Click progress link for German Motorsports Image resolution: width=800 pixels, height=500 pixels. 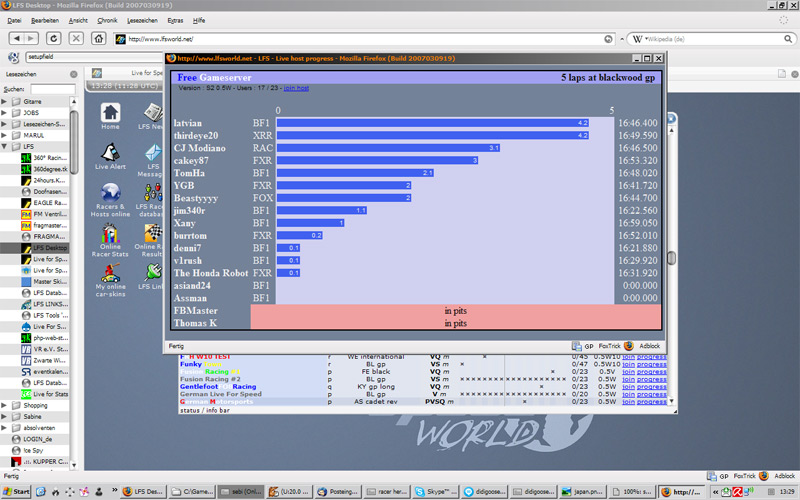click(652, 402)
